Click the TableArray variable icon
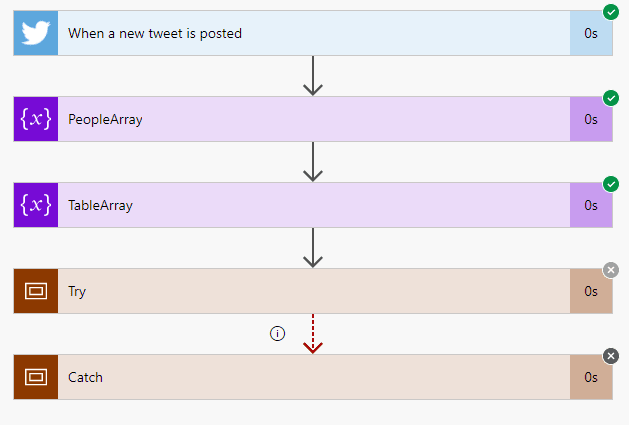 pyautogui.click(x=36, y=205)
